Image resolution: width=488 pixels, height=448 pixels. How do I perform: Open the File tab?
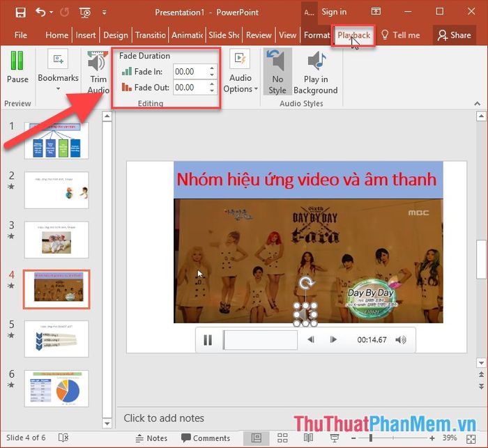click(x=20, y=35)
